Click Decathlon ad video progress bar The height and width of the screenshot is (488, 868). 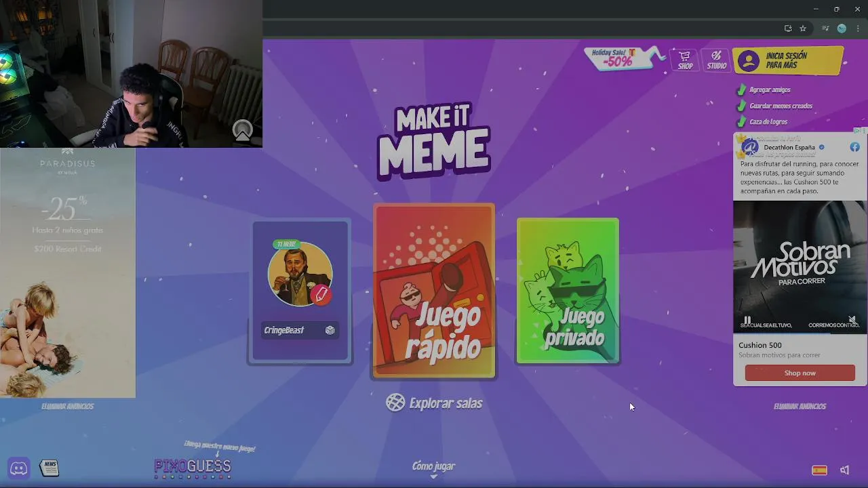pos(800,333)
